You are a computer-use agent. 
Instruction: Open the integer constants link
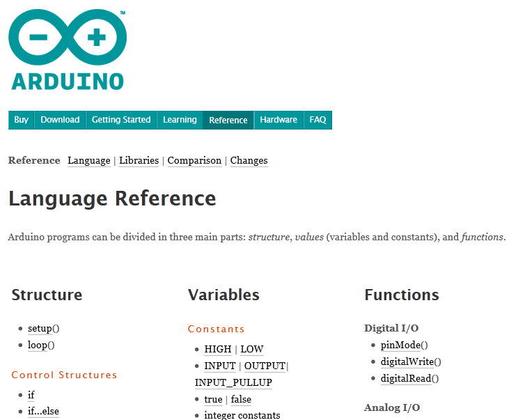click(x=242, y=415)
